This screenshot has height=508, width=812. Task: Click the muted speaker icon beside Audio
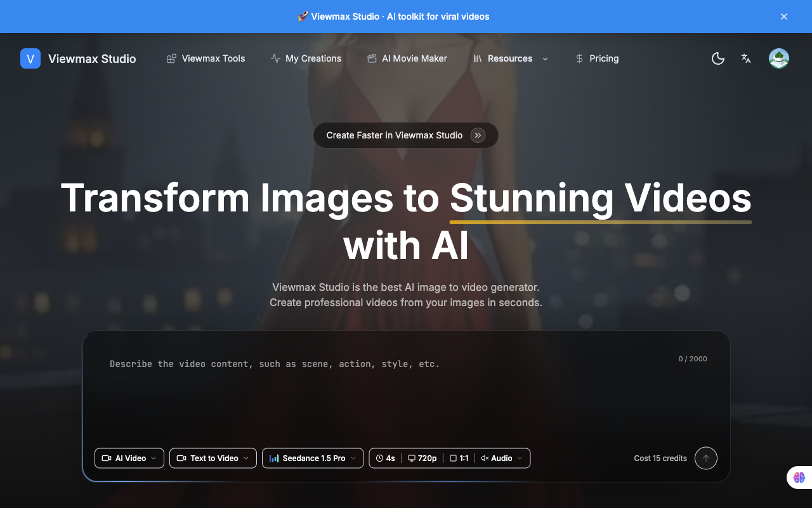pos(485,458)
